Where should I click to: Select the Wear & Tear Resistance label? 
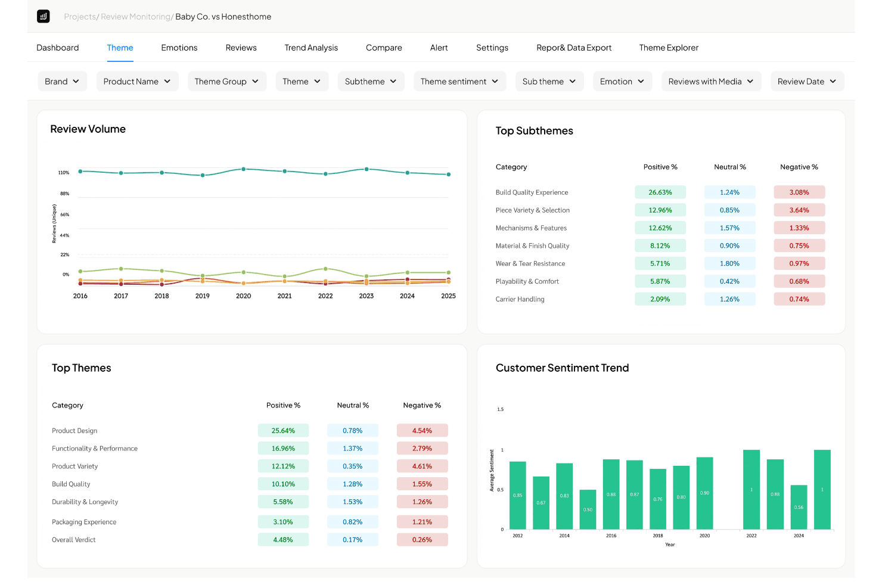[x=530, y=264]
